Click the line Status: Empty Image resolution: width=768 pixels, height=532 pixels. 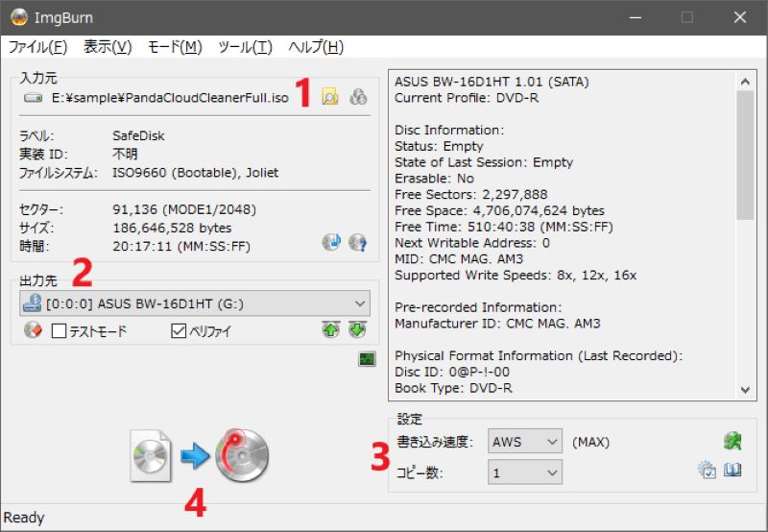439,146
